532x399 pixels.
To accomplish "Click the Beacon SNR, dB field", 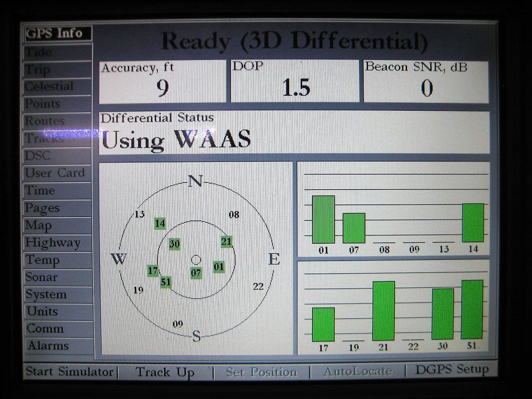I will coord(426,81).
